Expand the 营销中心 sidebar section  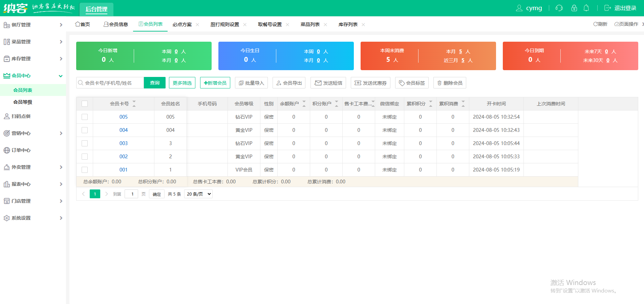pos(33,133)
